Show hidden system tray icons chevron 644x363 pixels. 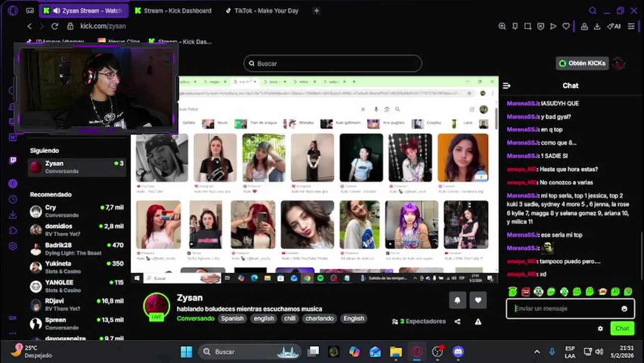tap(537, 352)
